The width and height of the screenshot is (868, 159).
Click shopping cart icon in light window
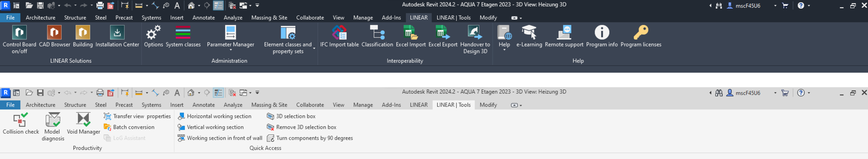point(785,93)
